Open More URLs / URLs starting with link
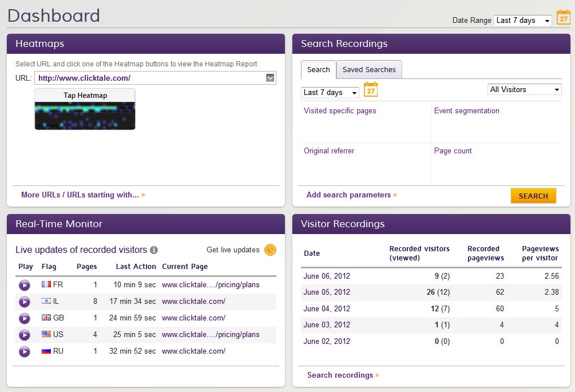Screen dimensions: 575x392 coord(80,195)
